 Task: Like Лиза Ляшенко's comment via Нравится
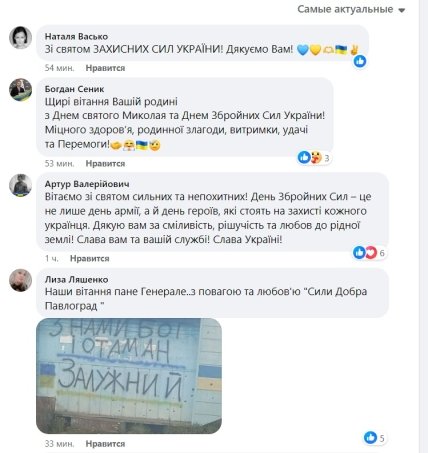[105, 444]
